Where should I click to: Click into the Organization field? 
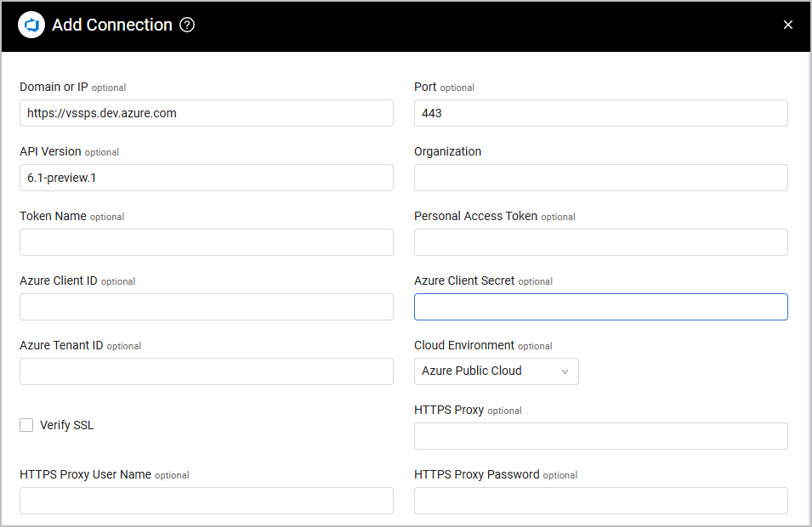click(600, 178)
